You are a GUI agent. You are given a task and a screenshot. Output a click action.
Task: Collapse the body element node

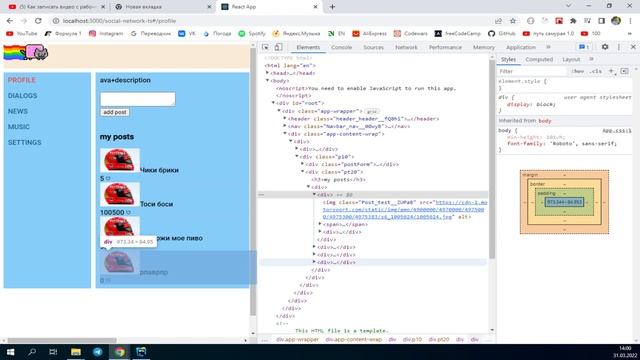coord(267,80)
